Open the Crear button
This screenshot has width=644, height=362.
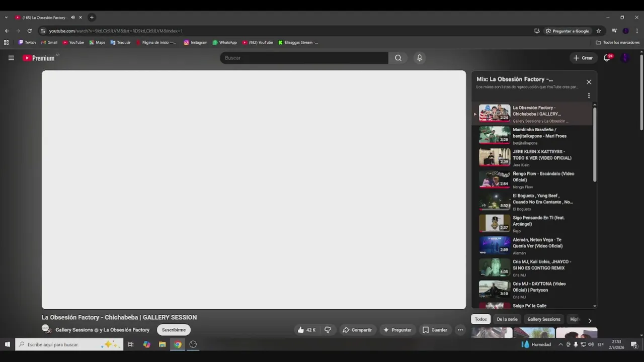[x=583, y=58]
